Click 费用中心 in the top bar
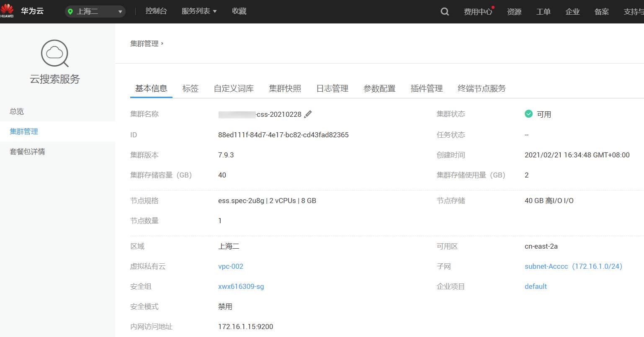The image size is (644, 337). (x=478, y=12)
